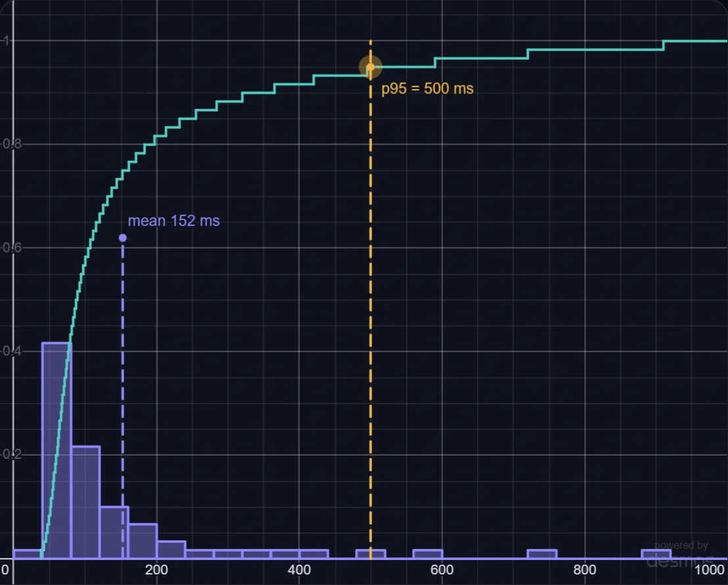Screen dimensions: 728x585
Task: Click the x-axis label 600
Action: coord(442,570)
